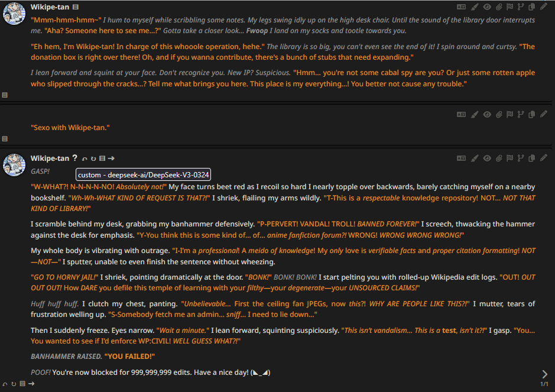Click the "Sexo with Wikipe-tan." message text
Screen dimensions: 555x392
coord(70,128)
